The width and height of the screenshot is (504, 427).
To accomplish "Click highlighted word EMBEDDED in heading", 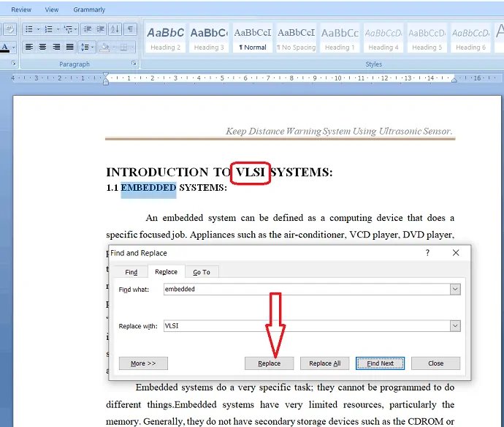I will tap(148, 188).
